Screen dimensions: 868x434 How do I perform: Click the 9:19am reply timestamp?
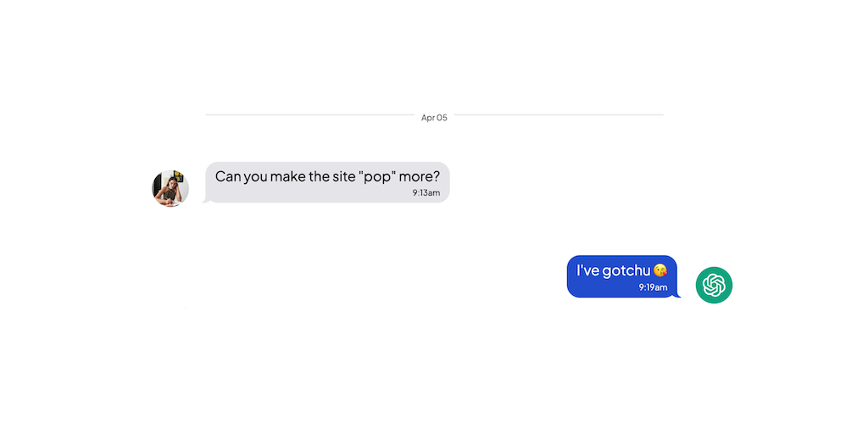[x=653, y=287]
